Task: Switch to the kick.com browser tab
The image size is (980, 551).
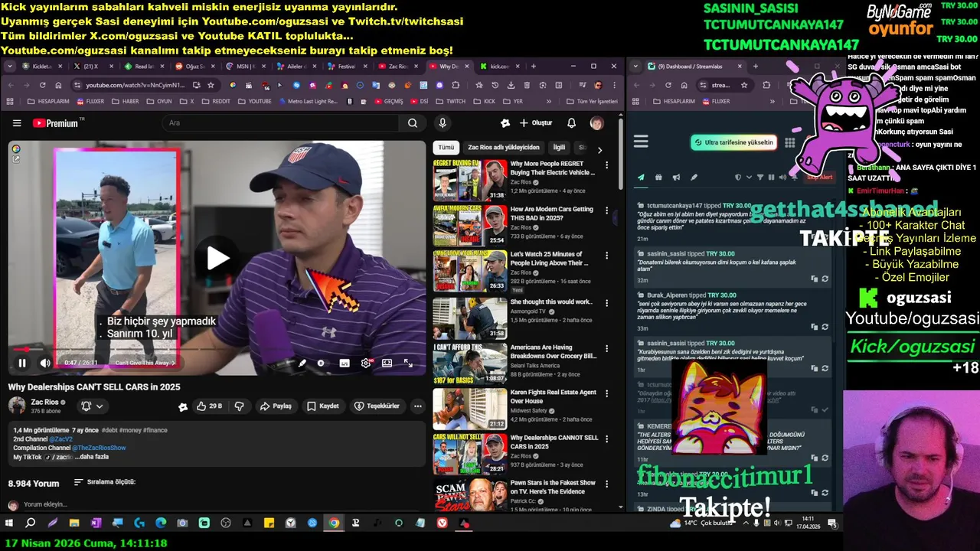Action: pos(499,67)
